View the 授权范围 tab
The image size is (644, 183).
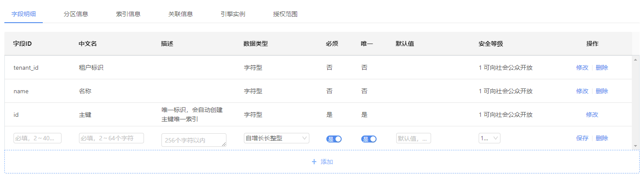tap(285, 14)
